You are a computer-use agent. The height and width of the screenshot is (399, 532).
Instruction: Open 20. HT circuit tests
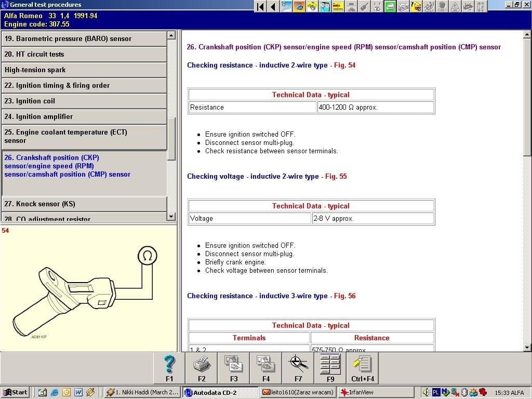pos(84,54)
